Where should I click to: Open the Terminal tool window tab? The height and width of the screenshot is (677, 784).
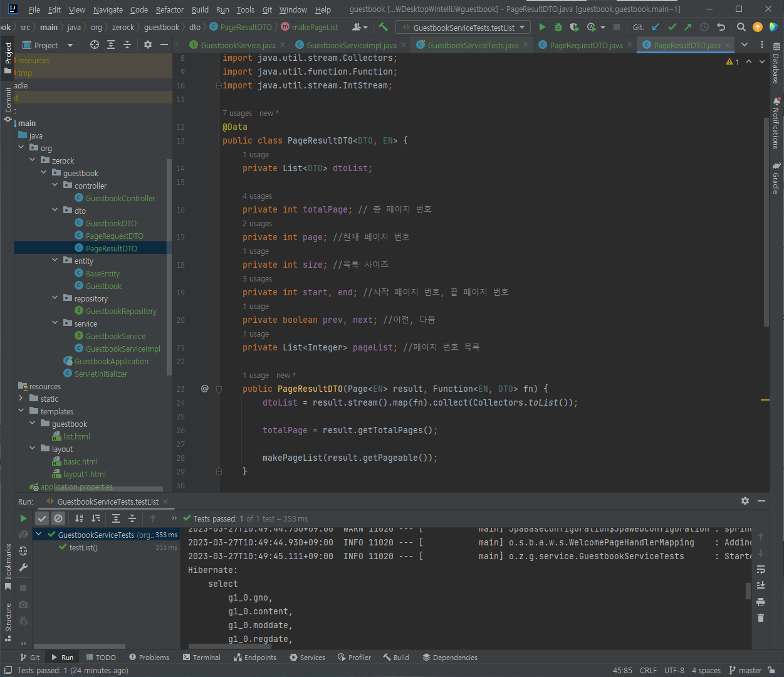point(202,658)
